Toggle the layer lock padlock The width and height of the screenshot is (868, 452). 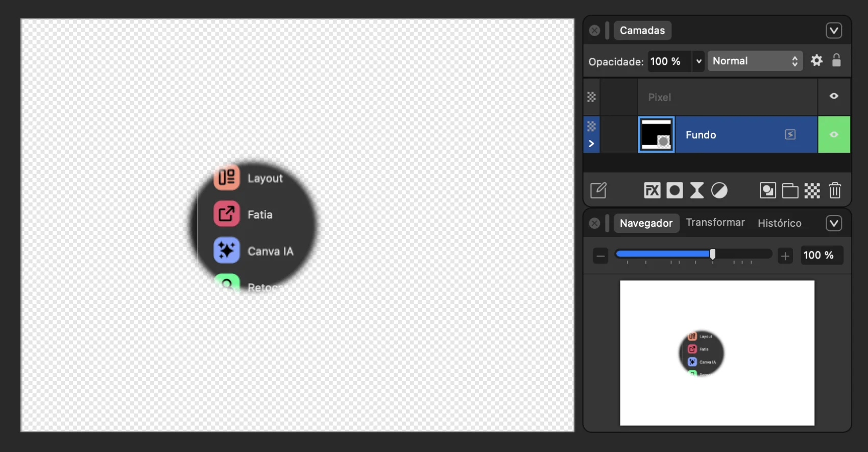836,61
